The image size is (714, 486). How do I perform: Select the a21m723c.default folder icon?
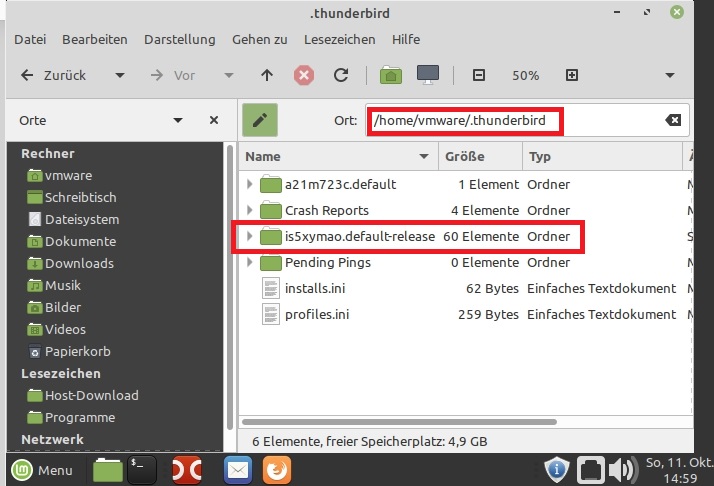270,184
